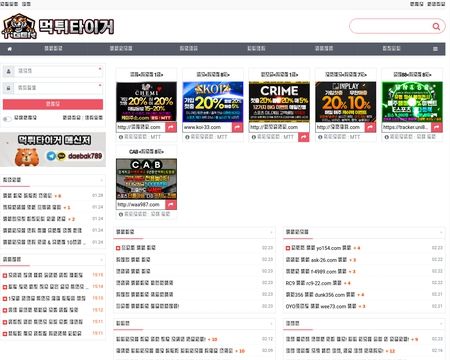The width and height of the screenshot is (450, 360).
Task: Open the post mentioning ask-26.com
Action: 316,260
